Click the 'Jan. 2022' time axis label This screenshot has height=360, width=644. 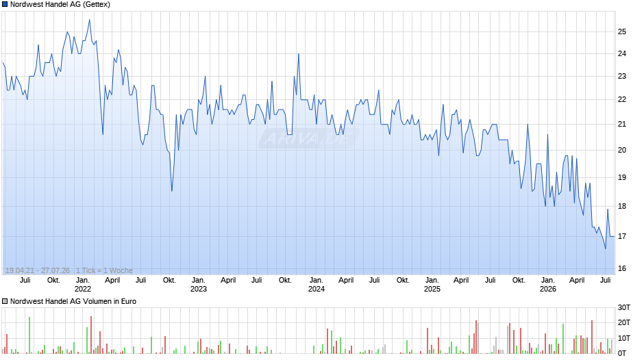coord(82,285)
